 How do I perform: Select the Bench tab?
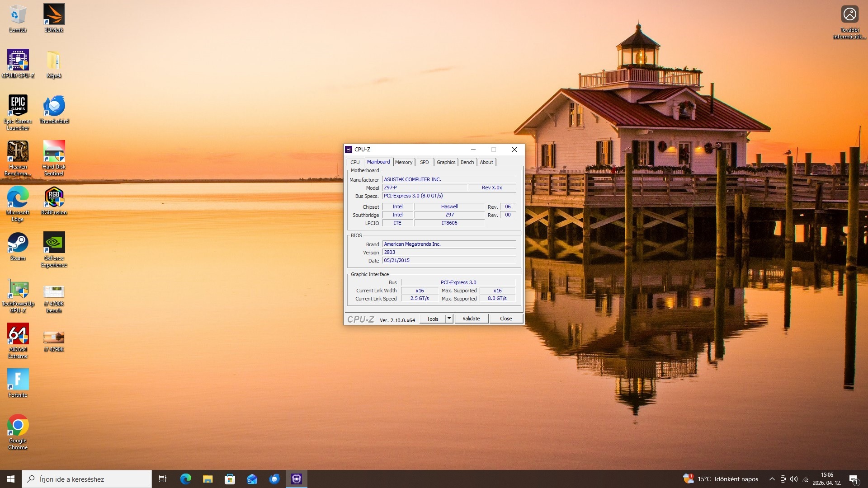[x=467, y=162]
